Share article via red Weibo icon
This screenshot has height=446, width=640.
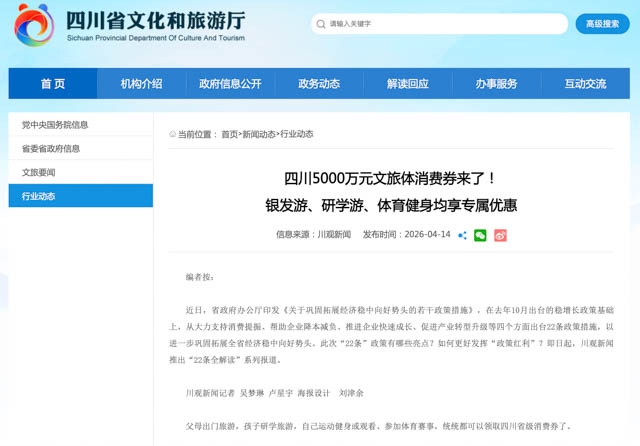pyautogui.click(x=500, y=235)
